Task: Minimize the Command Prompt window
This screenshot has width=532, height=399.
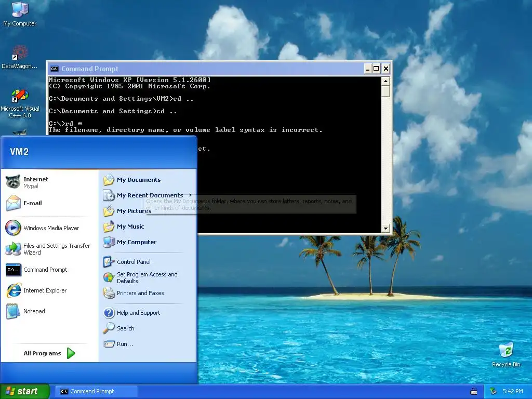Action: click(x=368, y=69)
